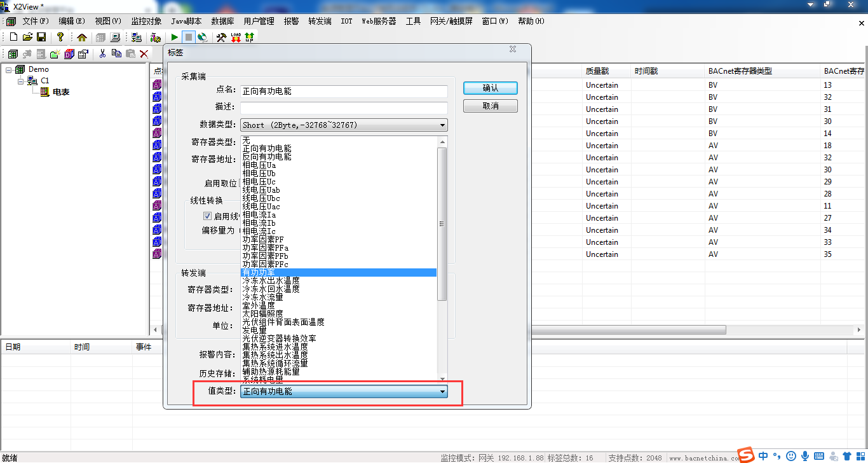This screenshot has height=463, width=868.
Task: Click the Save floppy disk icon
Action: coord(41,38)
